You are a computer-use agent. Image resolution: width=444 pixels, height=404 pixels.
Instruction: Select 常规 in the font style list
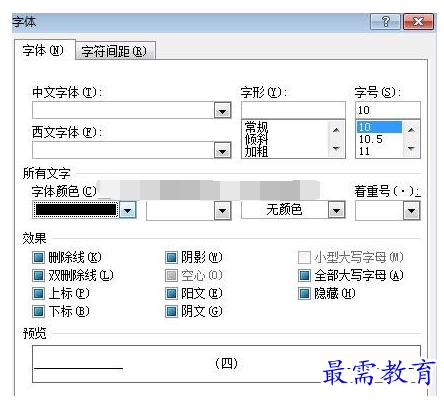tap(256, 127)
